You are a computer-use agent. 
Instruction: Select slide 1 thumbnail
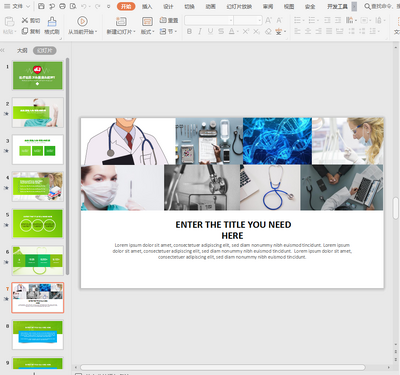pos(38,75)
